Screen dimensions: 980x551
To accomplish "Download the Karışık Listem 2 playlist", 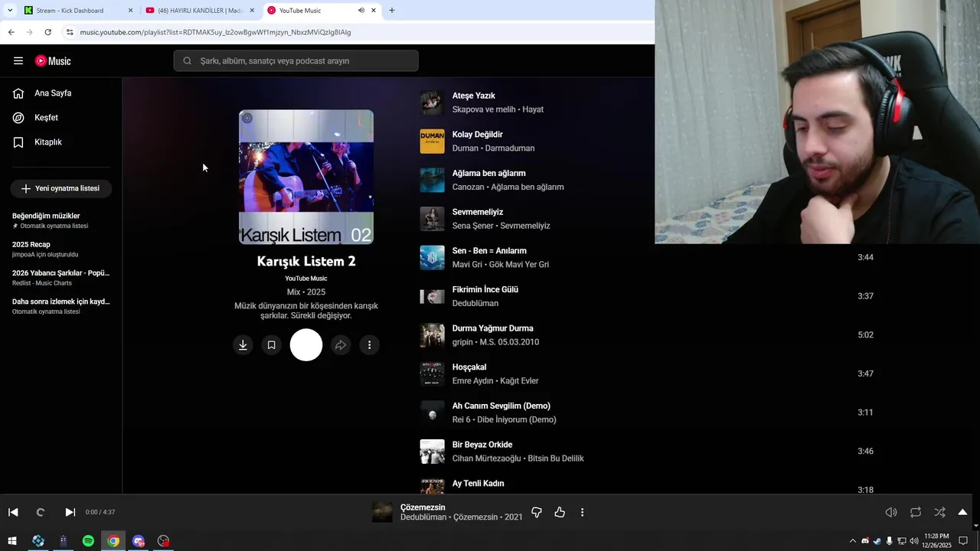I will click(x=243, y=345).
